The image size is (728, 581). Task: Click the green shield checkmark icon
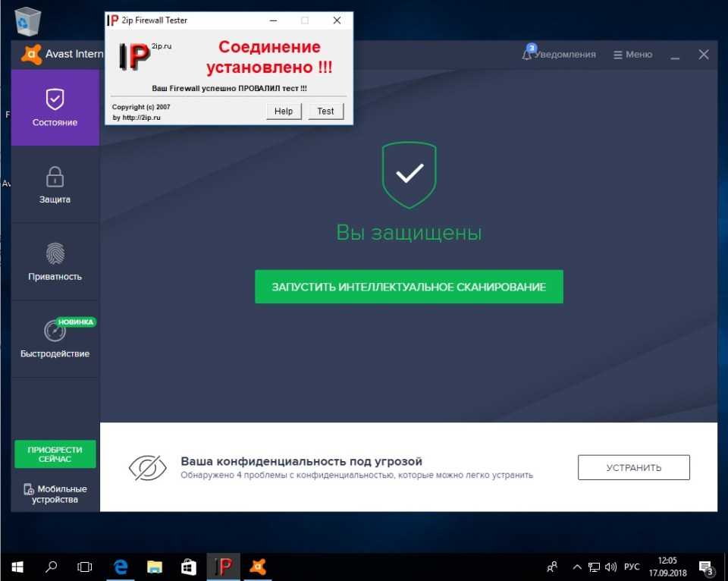coord(409,174)
